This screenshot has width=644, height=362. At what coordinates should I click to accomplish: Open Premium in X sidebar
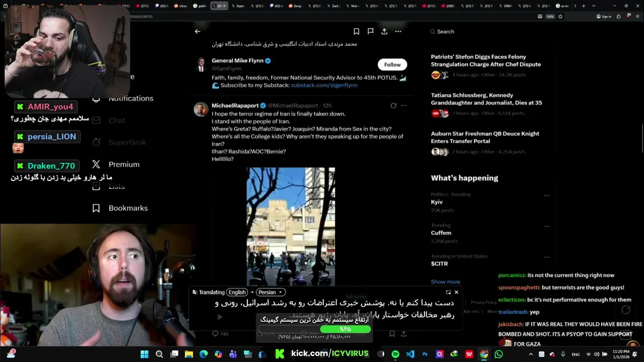click(116, 164)
